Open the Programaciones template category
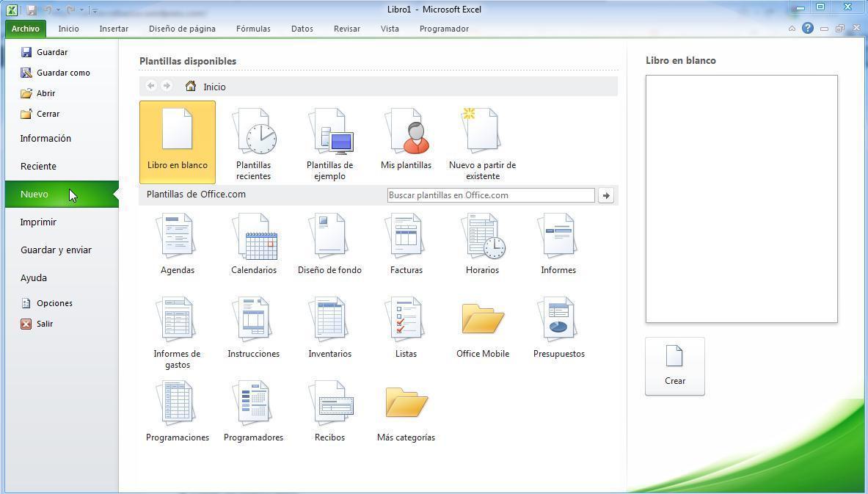Screen dimensions: 868x494 [x=177, y=411]
